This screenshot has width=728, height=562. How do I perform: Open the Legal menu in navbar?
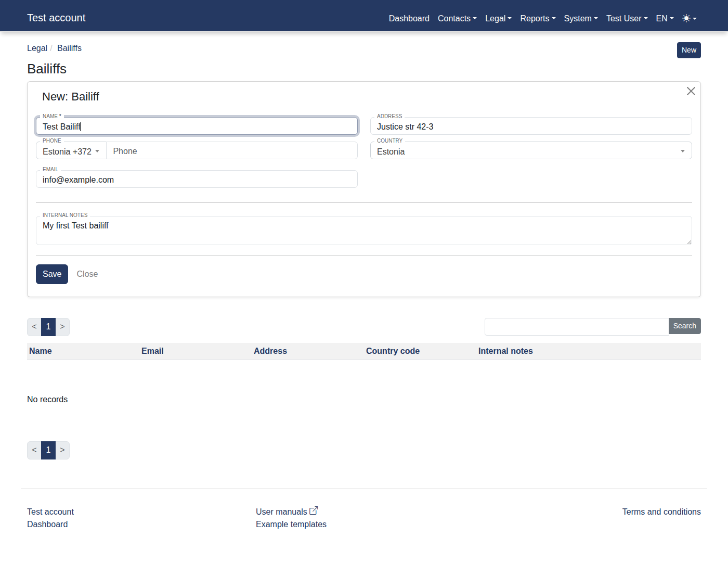pyautogui.click(x=498, y=18)
